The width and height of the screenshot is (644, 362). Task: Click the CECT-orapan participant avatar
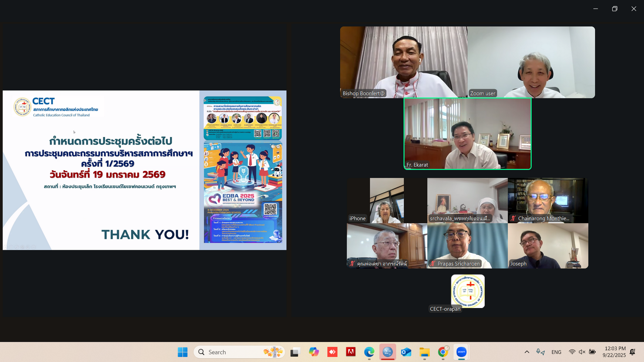(468, 291)
